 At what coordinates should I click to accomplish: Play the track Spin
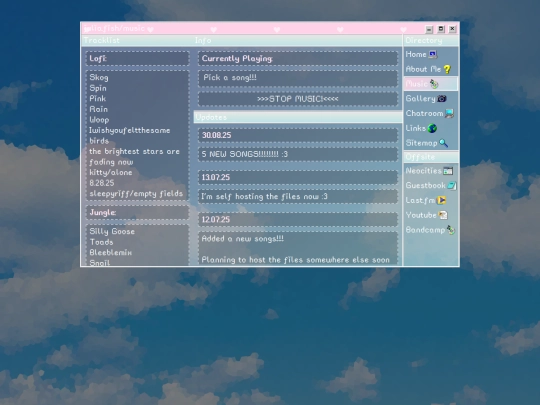point(98,88)
